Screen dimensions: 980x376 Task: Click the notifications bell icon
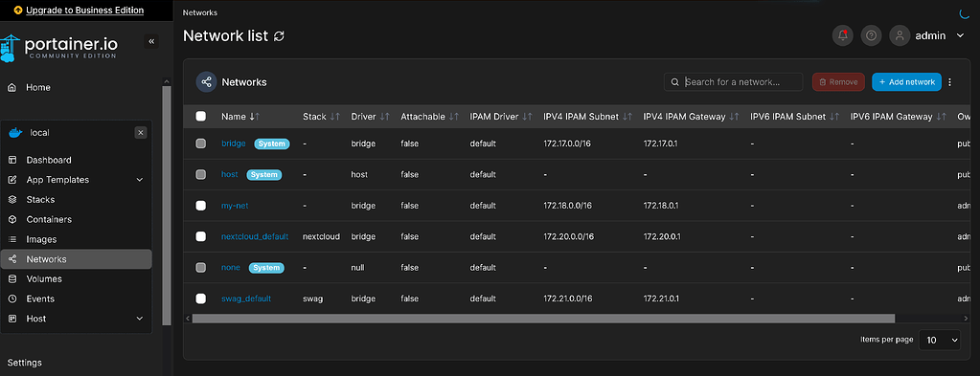pos(842,35)
